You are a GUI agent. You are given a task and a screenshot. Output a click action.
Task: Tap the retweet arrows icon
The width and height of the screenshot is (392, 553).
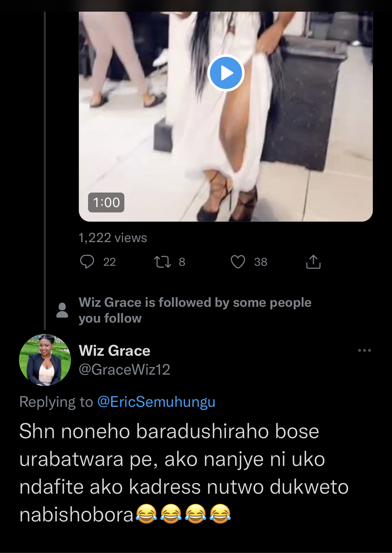[162, 262]
